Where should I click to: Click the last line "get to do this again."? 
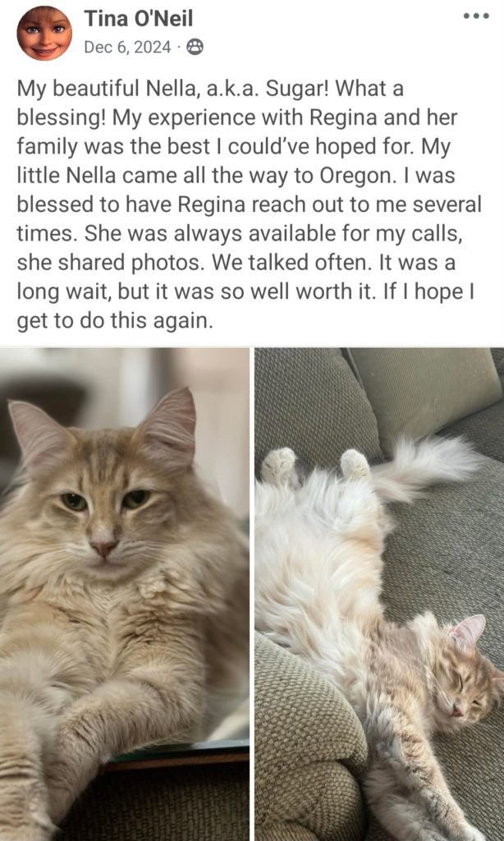(x=115, y=321)
